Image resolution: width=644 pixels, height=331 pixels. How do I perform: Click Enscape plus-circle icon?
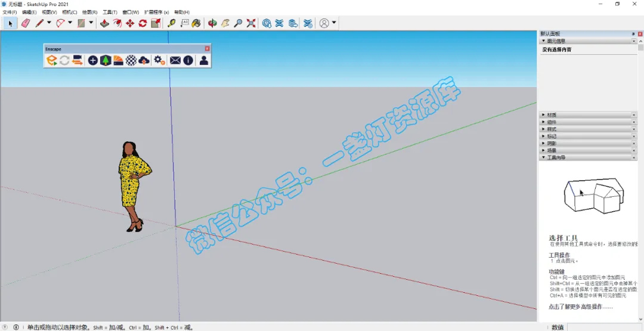pyautogui.click(x=93, y=61)
